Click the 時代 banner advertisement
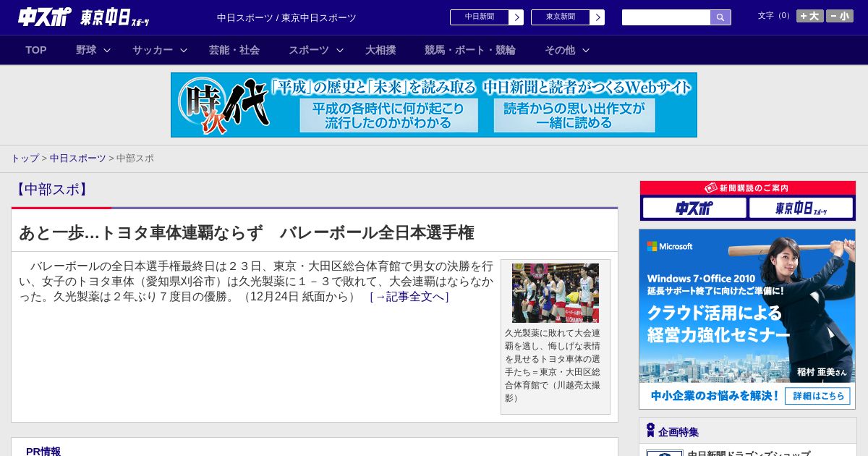The image size is (868, 456). coord(434,105)
